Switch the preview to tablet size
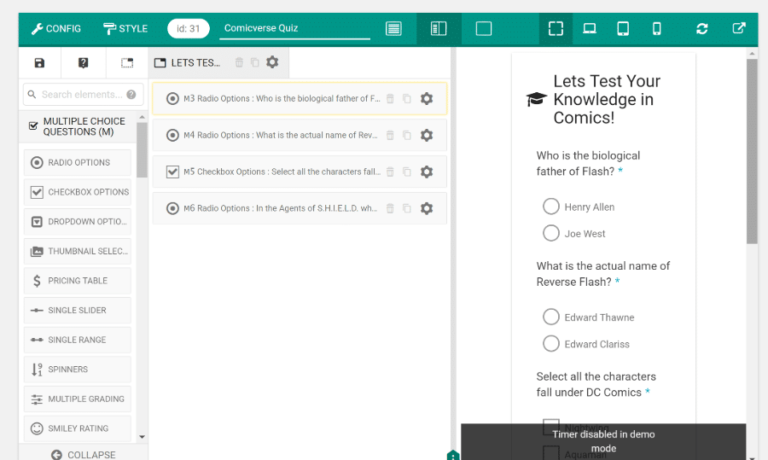Screen dimensions: 768x460 [623, 28]
